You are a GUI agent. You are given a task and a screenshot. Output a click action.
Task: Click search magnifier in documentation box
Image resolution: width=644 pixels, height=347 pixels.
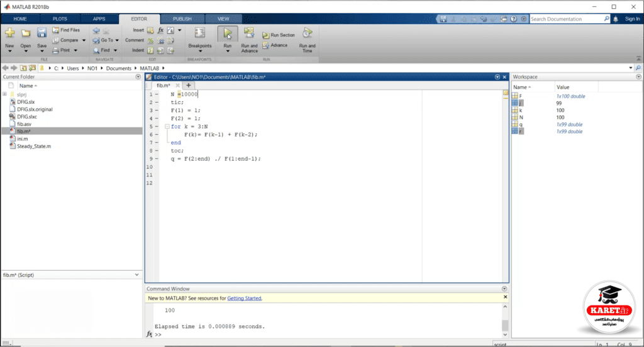(x=606, y=19)
